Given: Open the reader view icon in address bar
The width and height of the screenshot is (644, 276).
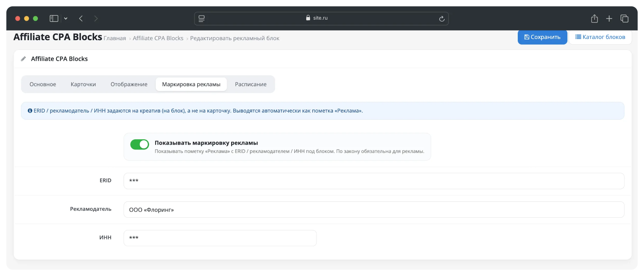Looking at the screenshot, I should click(202, 18).
